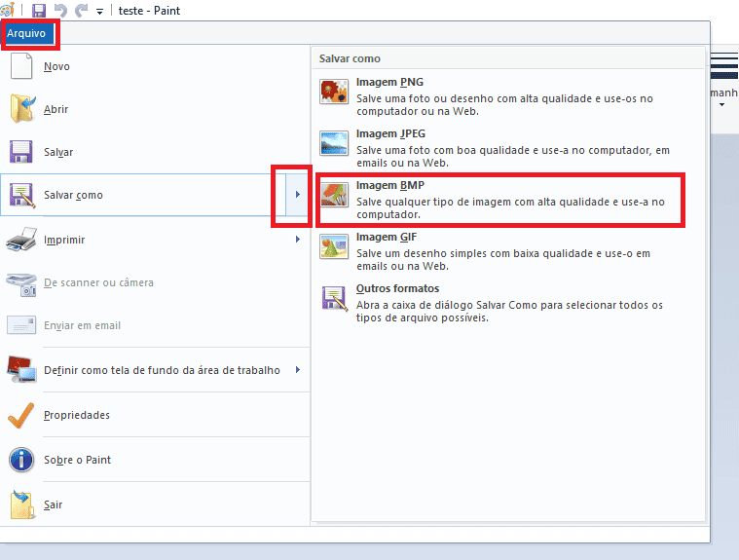Select the De scanner ou câmera entry

(155, 282)
